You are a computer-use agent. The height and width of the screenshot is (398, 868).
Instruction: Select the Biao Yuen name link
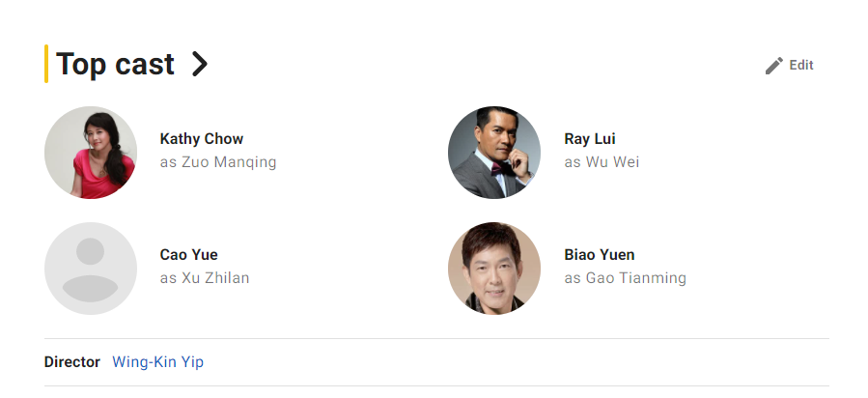(x=600, y=255)
